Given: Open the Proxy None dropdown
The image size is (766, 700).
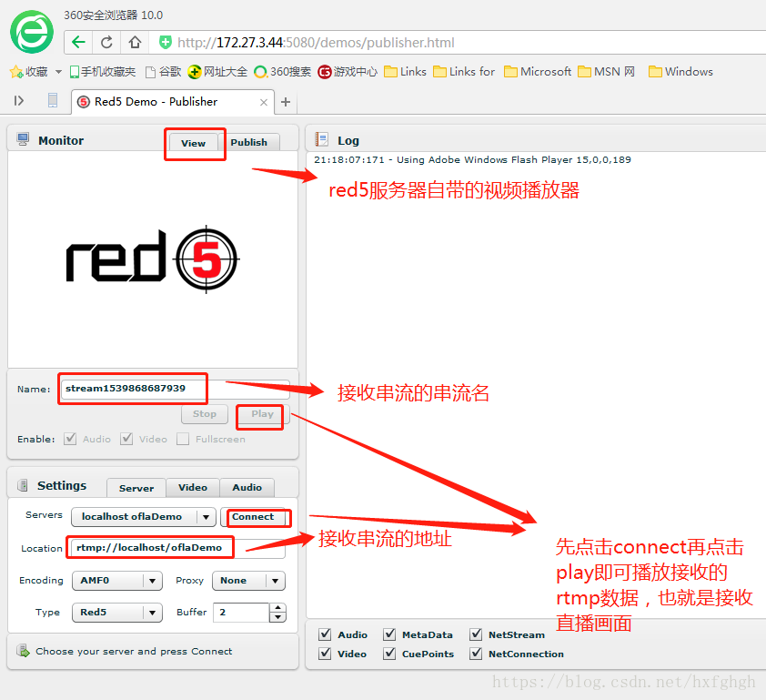Looking at the screenshot, I should pyautogui.click(x=248, y=581).
